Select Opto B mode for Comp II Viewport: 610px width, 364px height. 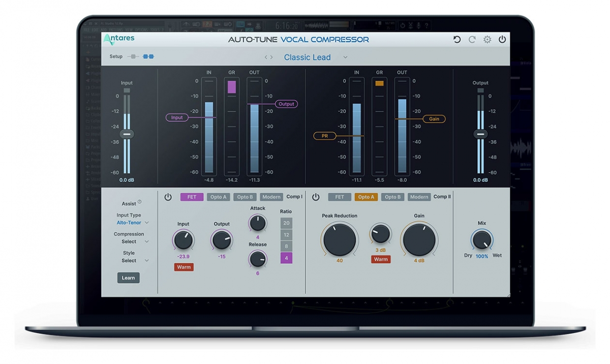point(392,197)
